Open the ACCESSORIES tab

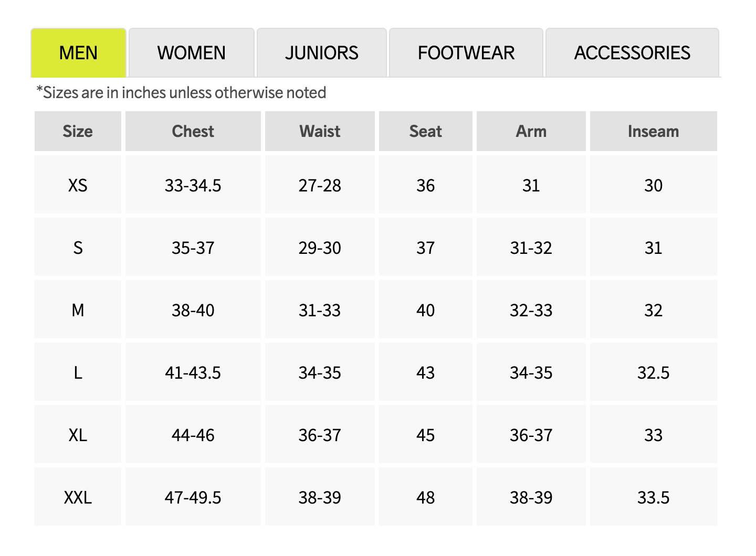(x=632, y=53)
